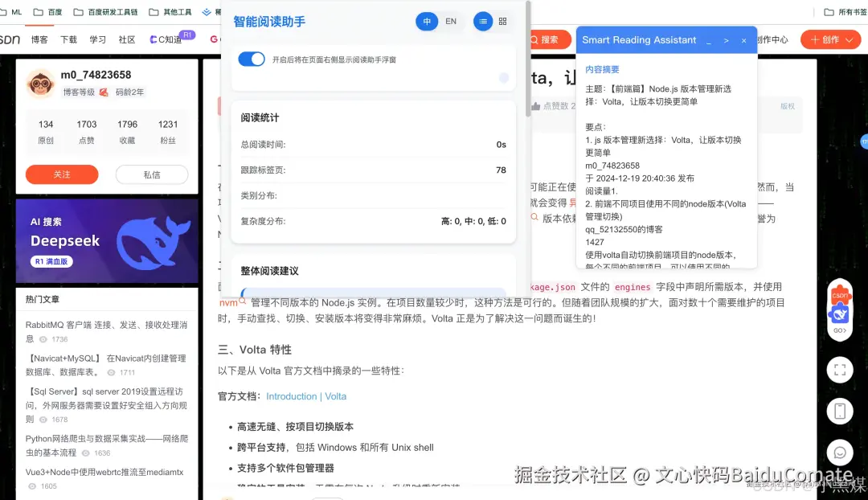Image resolution: width=868 pixels, height=500 pixels.
Task: Click the 博客等级 level badge icon
Action: [x=104, y=92]
